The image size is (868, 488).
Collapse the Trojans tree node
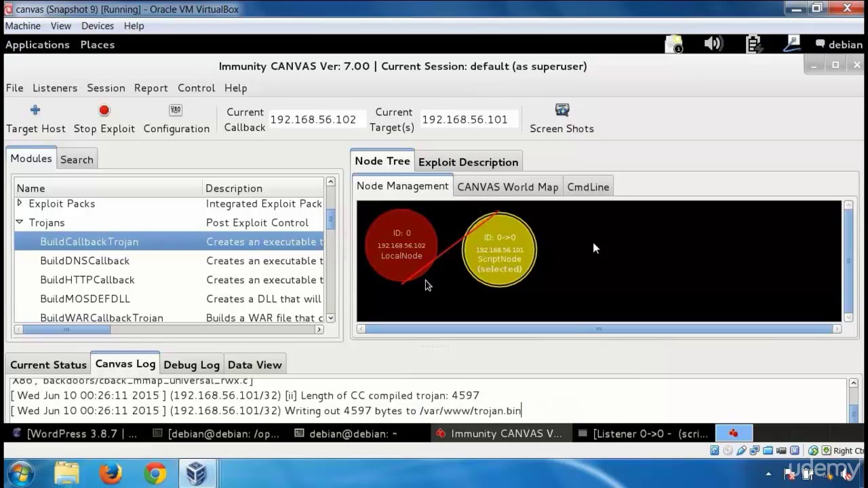click(x=20, y=222)
